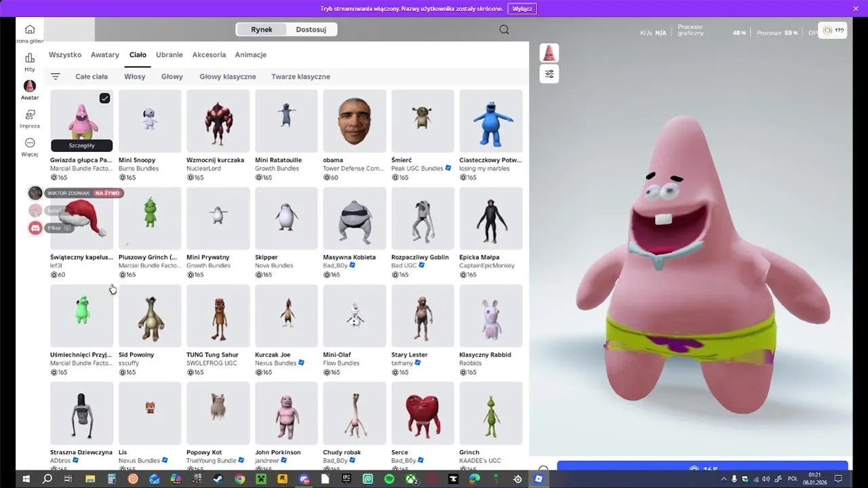Select the Klasyczny Rabbid thumbnail
Image resolution: width=868 pixels, height=488 pixels.
491,316
